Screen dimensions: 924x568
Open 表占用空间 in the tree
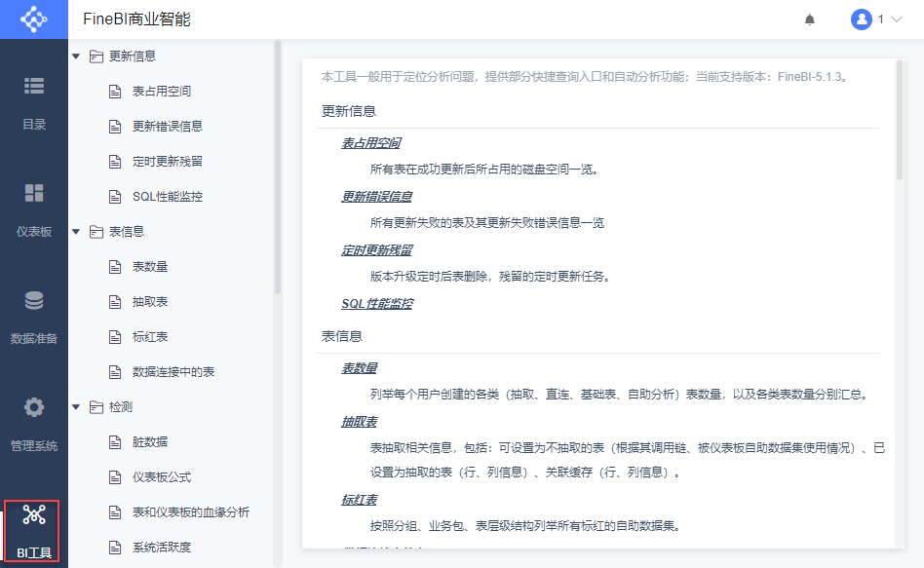pos(162,92)
